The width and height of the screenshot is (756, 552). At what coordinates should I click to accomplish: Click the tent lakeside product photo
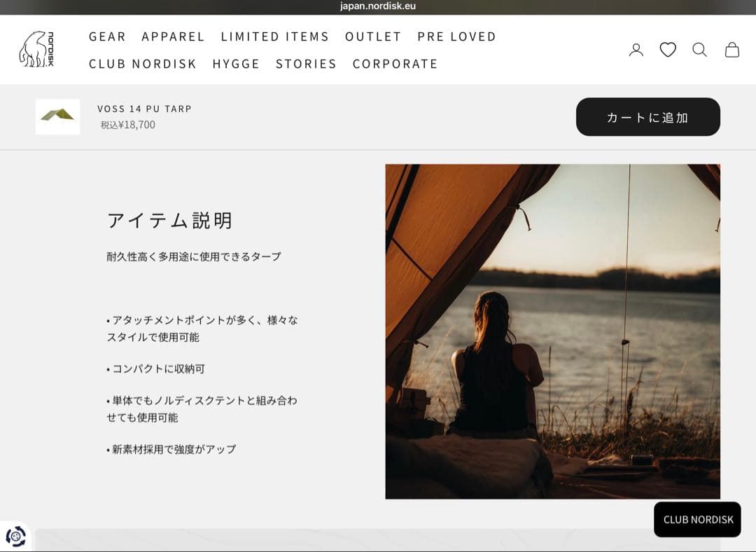(x=552, y=331)
